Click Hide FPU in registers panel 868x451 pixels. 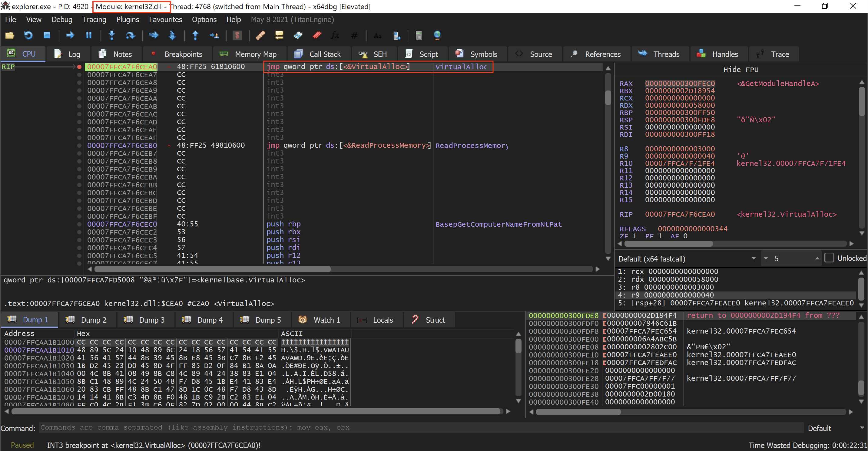pos(740,69)
